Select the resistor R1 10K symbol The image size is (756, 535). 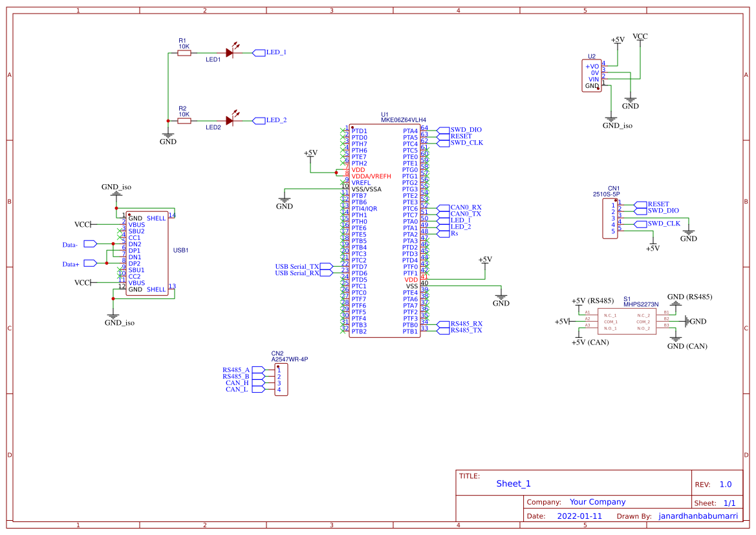(183, 54)
